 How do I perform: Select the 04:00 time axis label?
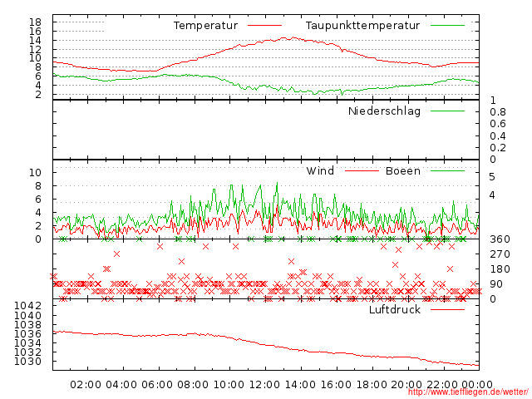coord(121,385)
